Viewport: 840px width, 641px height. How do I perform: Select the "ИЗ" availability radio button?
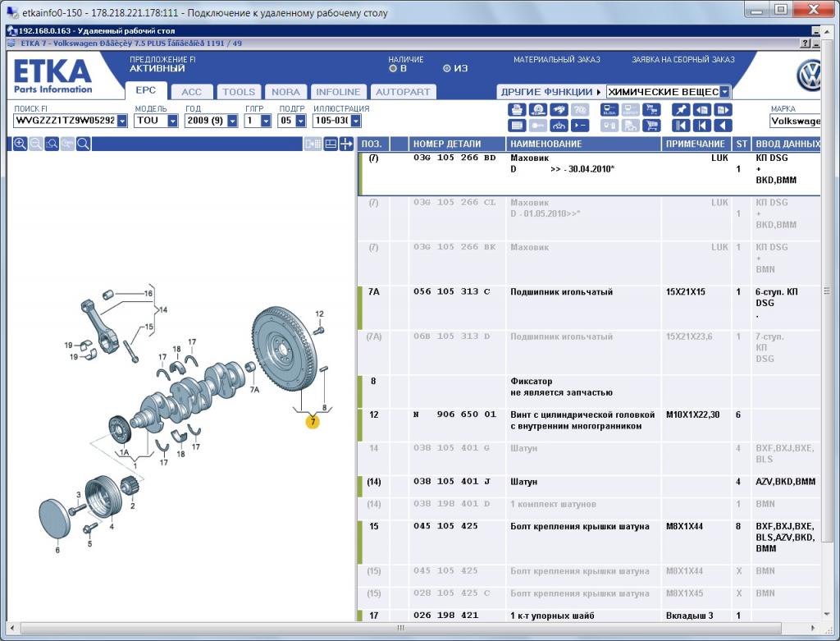[x=447, y=69]
